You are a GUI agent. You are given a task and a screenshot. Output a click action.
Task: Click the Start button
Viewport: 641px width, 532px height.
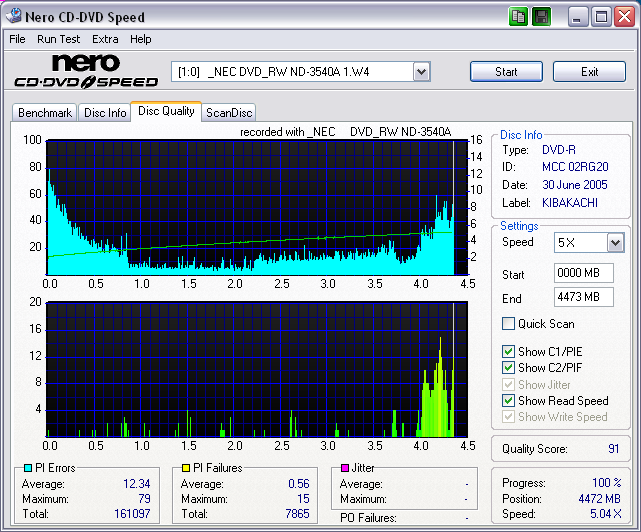507,72
